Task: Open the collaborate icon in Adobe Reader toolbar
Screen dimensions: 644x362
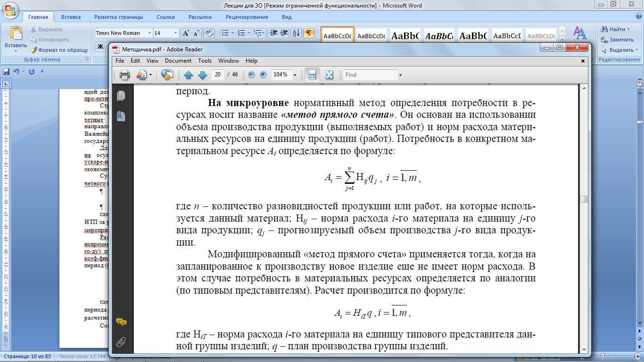Action: pyautogui.click(x=141, y=75)
